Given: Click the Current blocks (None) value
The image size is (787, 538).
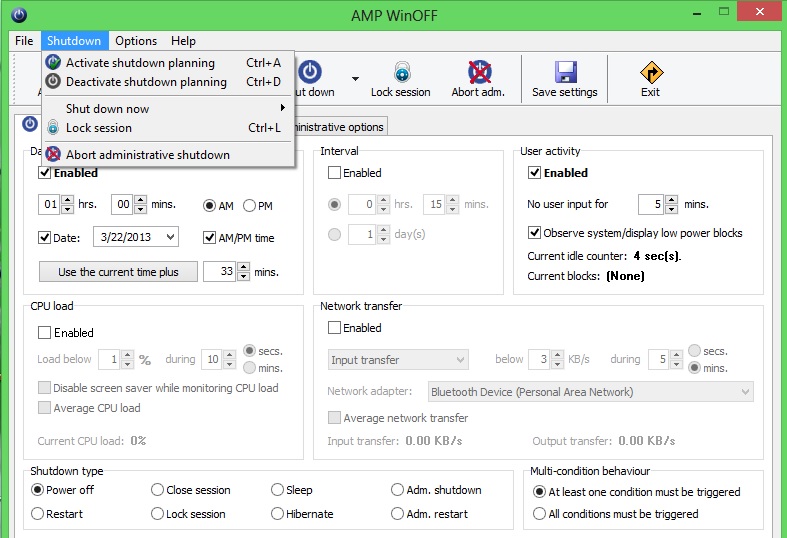Looking at the screenshot, I should point(625,276).
